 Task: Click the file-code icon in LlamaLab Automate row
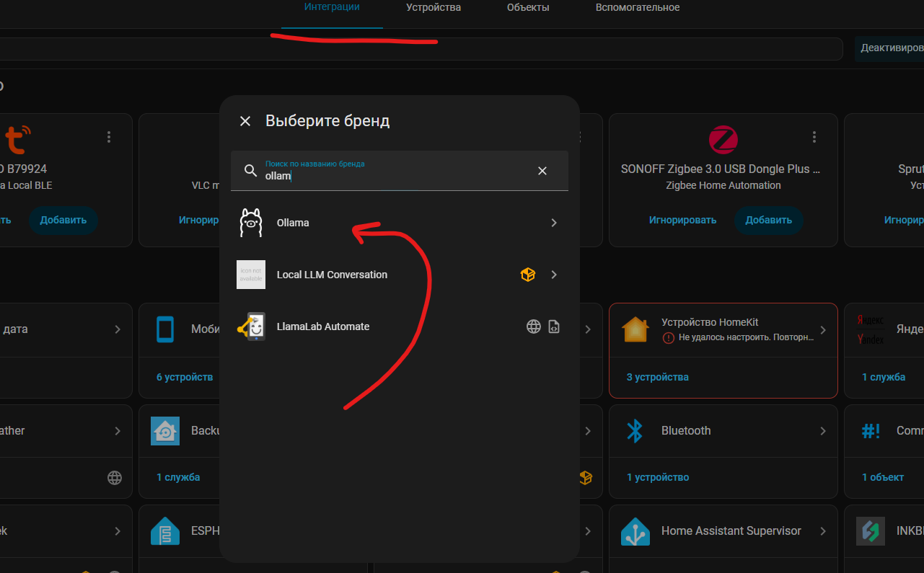pyautogui.click(x=554, y=327)
